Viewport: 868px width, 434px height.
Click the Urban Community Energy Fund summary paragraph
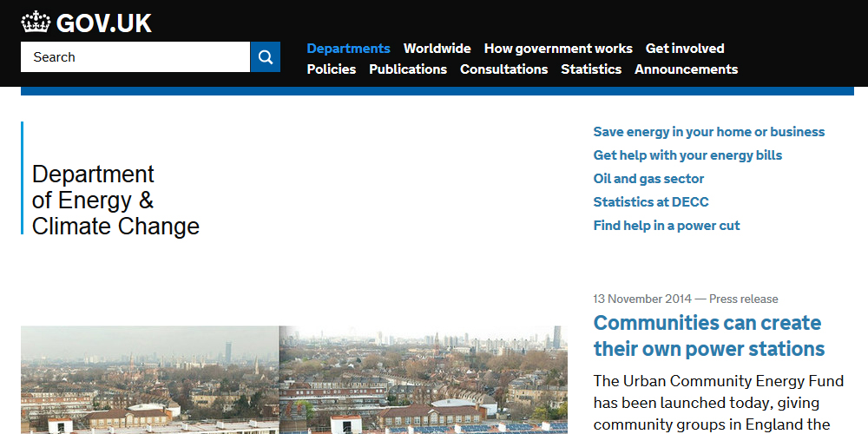[719, 403]
